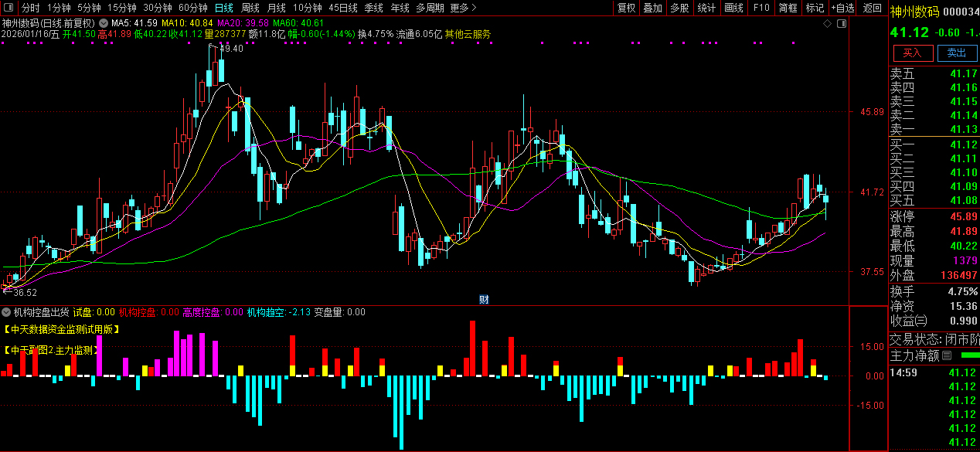This screenshot has height=452, width=980.
Task: Expand the 机构控盘出货 indicator arrow
Action: 7,313
